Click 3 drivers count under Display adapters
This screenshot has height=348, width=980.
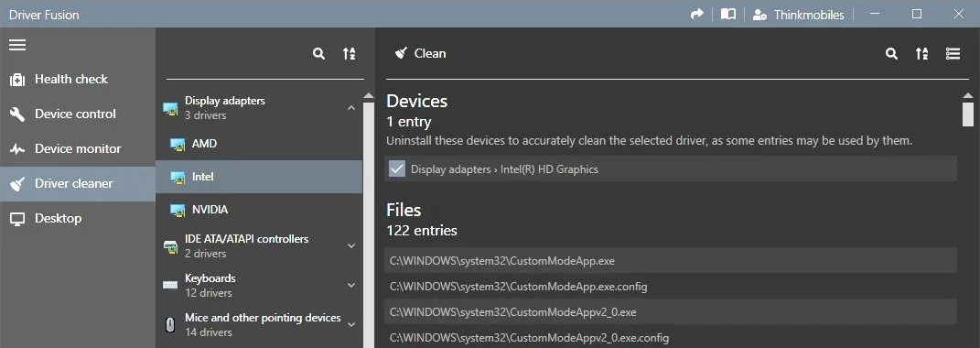coord(206,115)
